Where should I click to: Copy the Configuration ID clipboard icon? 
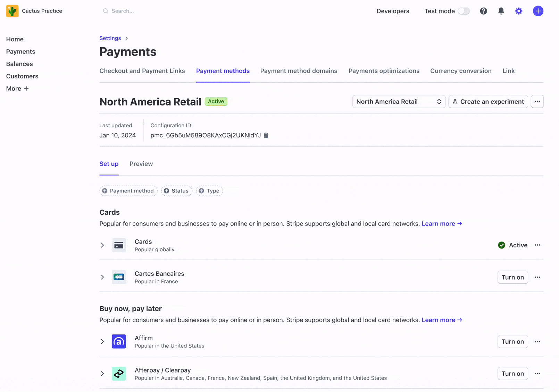[x=266, y=135]
